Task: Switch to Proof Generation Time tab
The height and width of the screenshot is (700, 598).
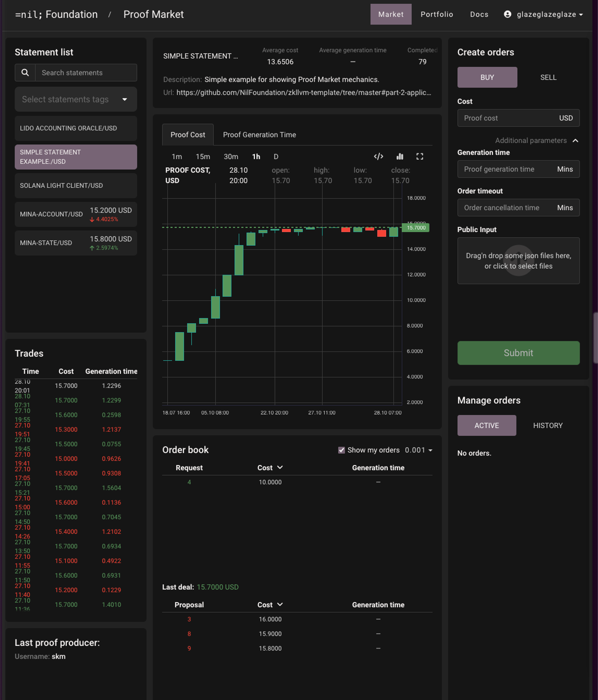Action: coord(259,135)
